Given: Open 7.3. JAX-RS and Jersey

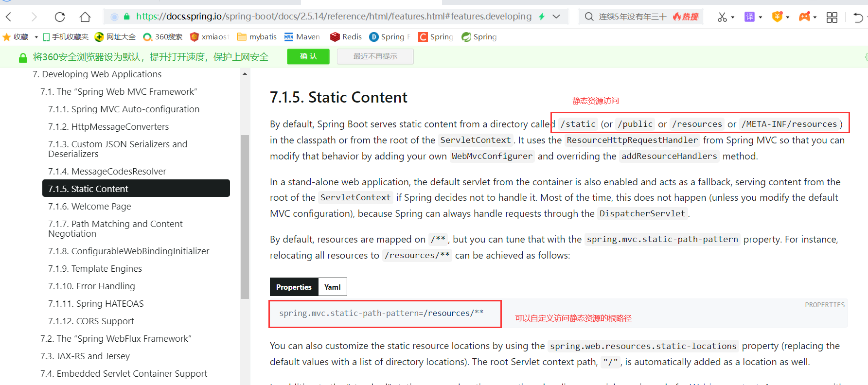Looking at the screenshot, I should [85, 356].
